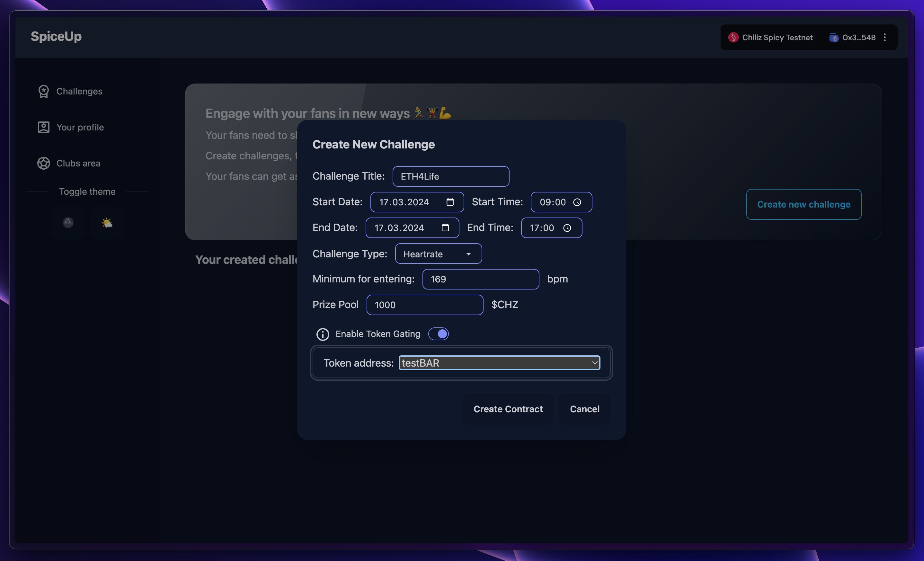The height and width of the screenshot is (561, 924).
Task: Click the Create new challenge button
Action: [803, 204]
